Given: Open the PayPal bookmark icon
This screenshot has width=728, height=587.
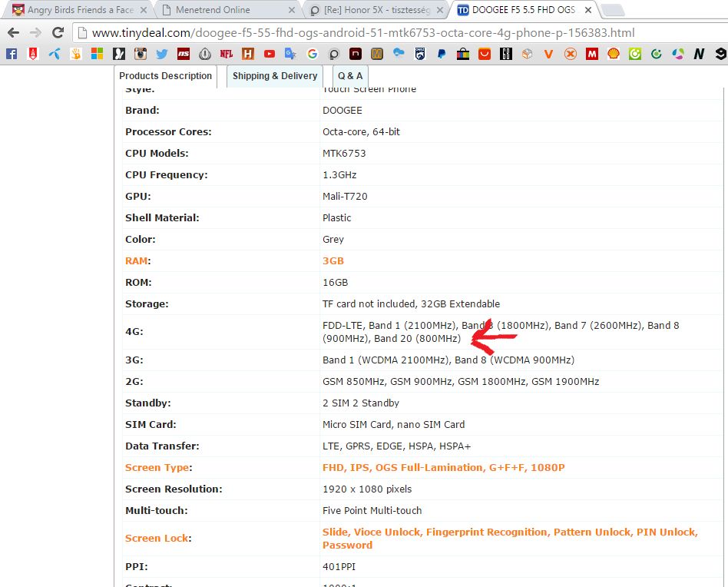Looking at the screenshot, I should point(442,54).
